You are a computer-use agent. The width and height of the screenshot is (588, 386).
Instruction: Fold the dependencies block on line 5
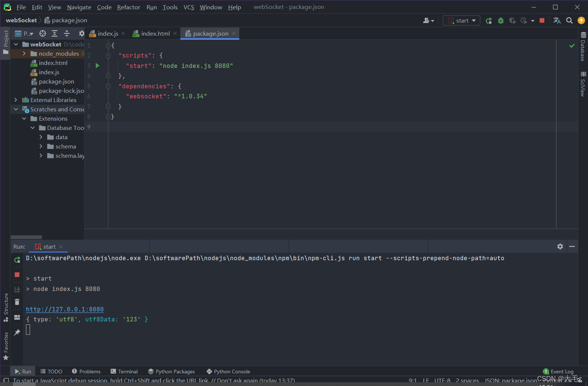108,86
